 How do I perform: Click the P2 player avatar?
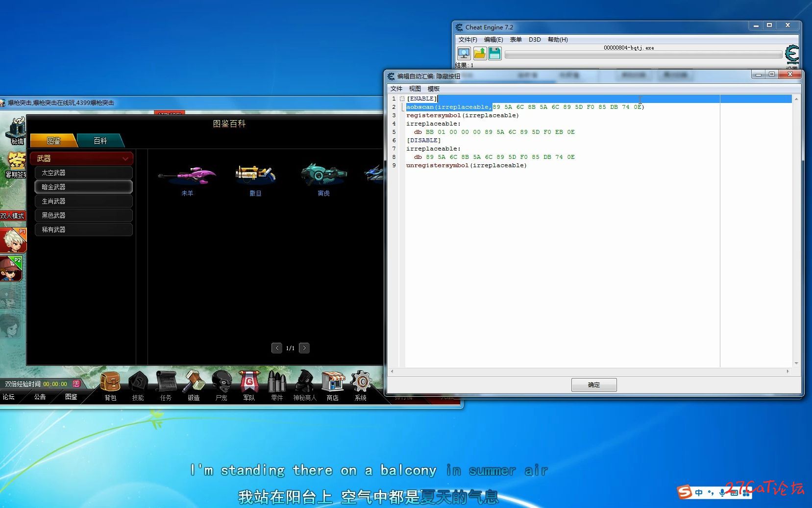point(12,269)
